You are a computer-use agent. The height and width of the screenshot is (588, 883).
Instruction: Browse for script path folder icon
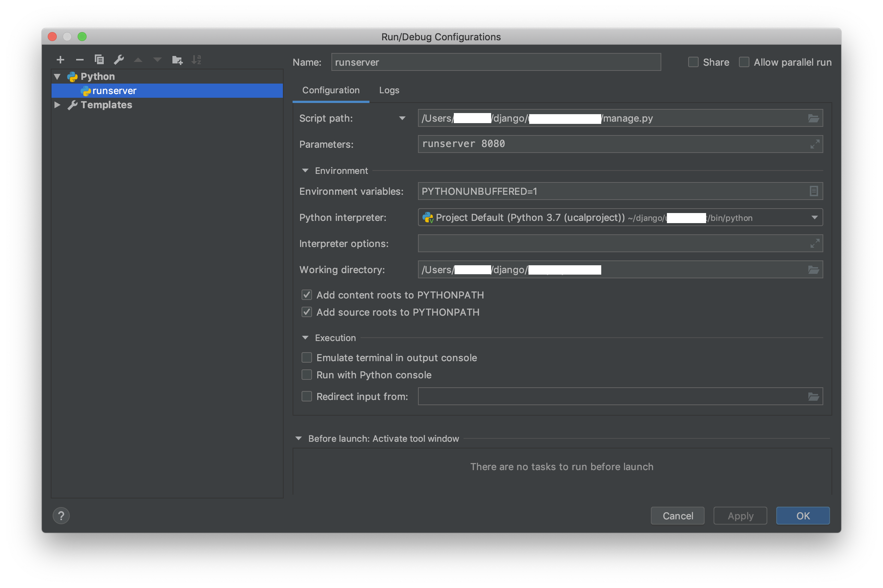(x=813, y=119)
